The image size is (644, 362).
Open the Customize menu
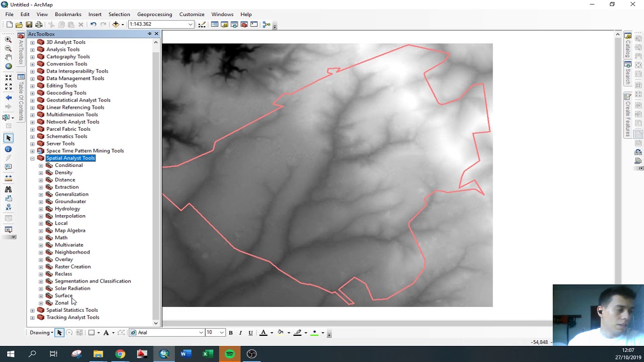click(x=192, y=14)
